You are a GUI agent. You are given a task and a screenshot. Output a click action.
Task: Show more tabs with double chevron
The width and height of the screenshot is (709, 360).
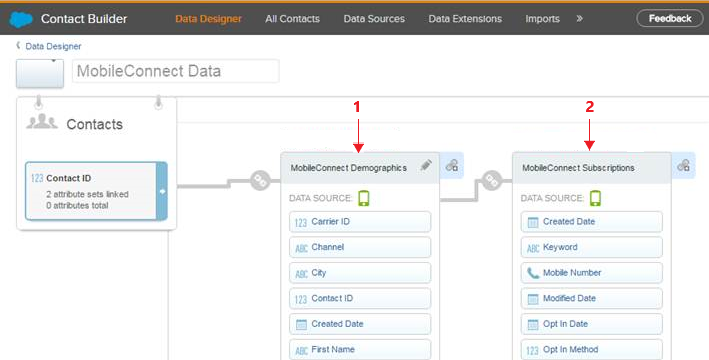pos(579,19)
